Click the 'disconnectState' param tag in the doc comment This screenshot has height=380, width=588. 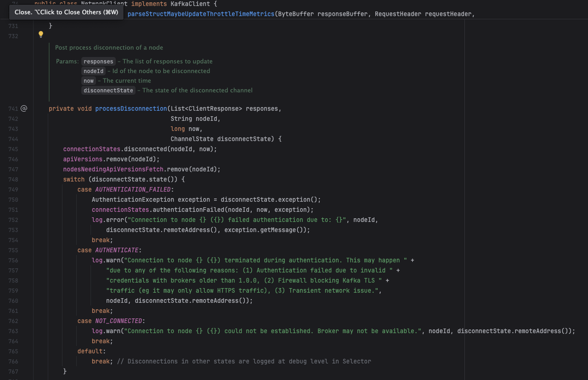[x=108, y=91]
